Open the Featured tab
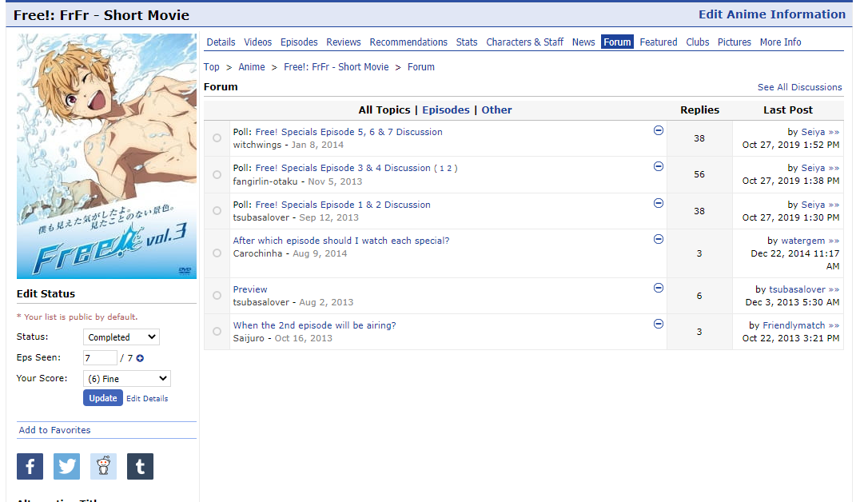 [x=659, y=42]
